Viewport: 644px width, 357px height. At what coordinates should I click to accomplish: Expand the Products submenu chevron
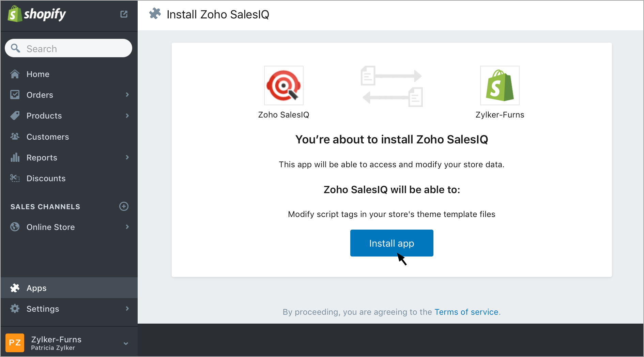tap(127, 116)
